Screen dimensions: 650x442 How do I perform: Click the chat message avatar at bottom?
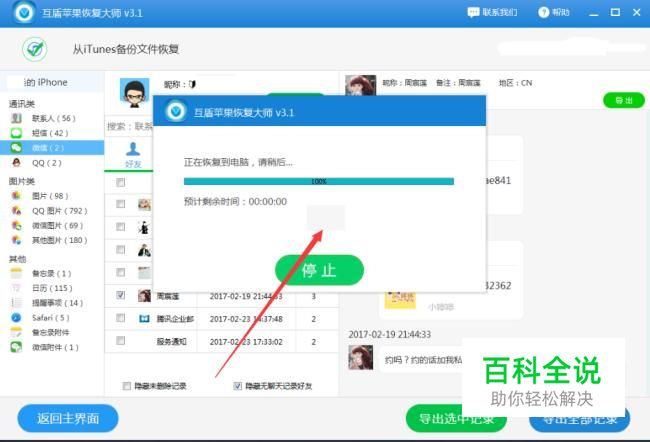pyautogui.click(x=360, y=357)
